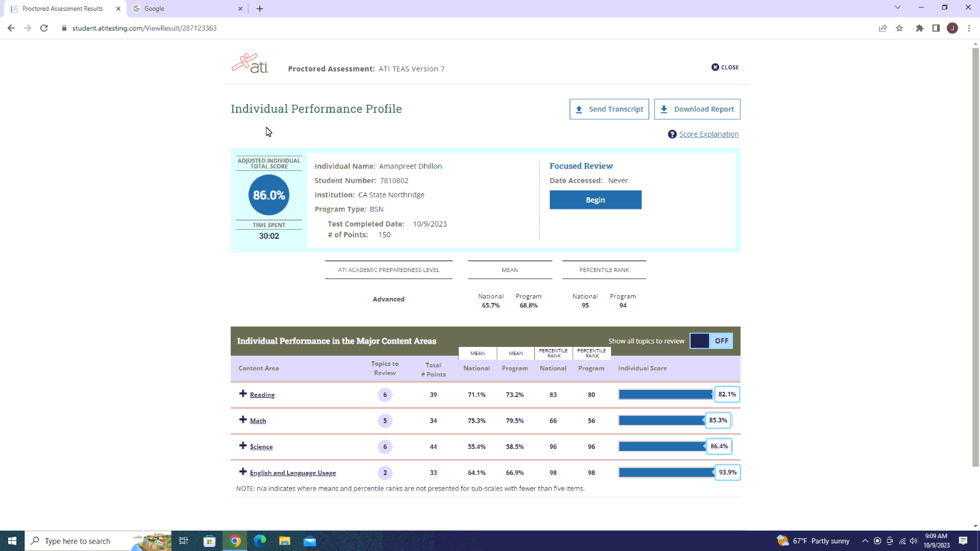Open a new browser tab
The width and height of the screenshot is (980, 551).
(x=260, y=9)
